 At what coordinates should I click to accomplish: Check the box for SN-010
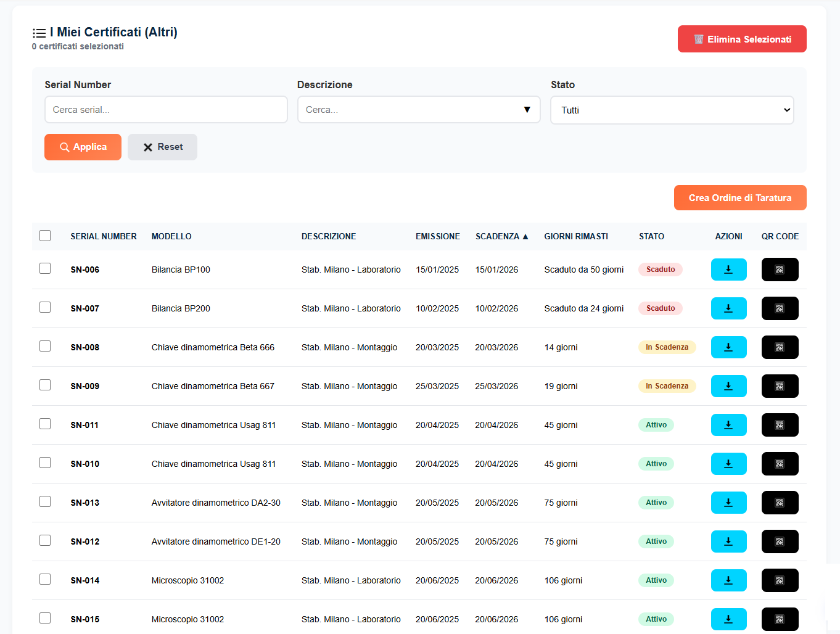[45, 463]
